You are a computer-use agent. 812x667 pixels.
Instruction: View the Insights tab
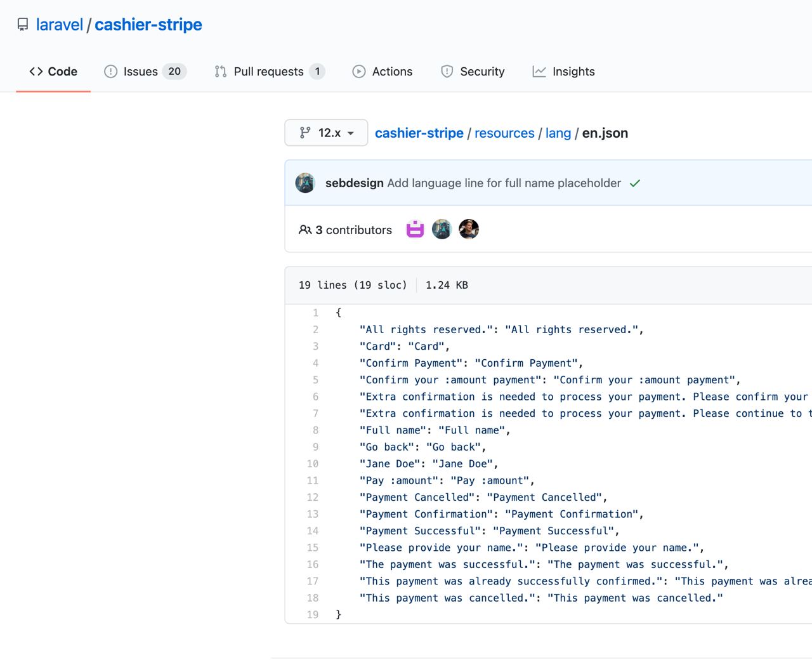point(564,72)
